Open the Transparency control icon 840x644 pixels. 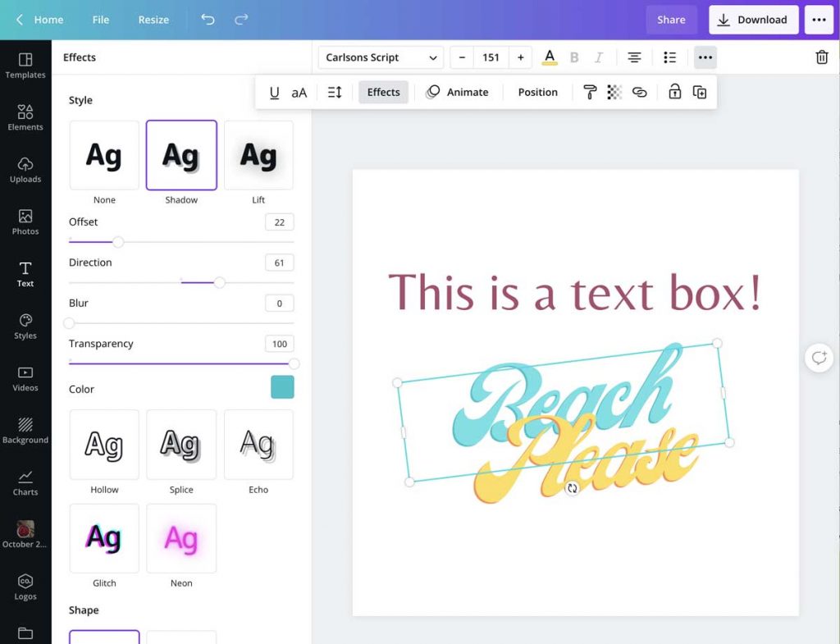coord(614,92)
